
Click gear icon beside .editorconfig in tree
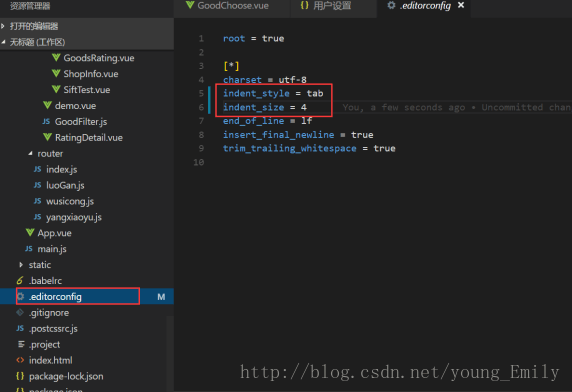(21, 296)
